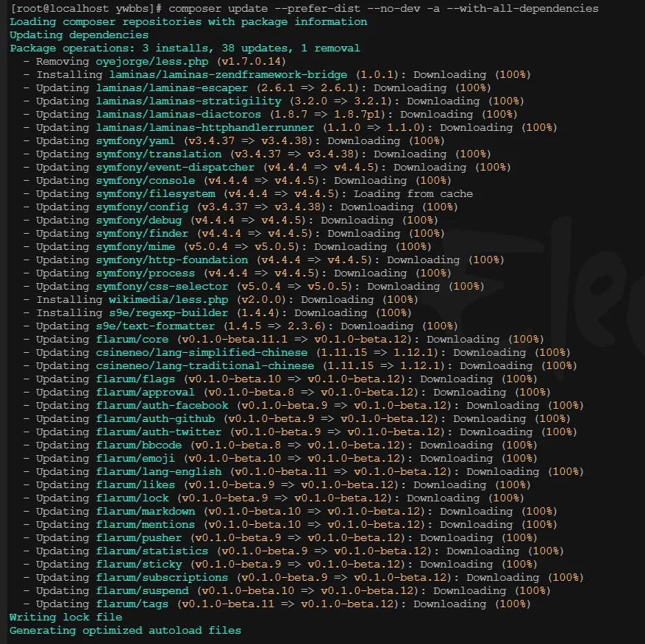Image resolution: width=645 pixels, height=644 pixels.
Task: Click the 'flarum/mentions' package name
Action: tap(146, 524)
